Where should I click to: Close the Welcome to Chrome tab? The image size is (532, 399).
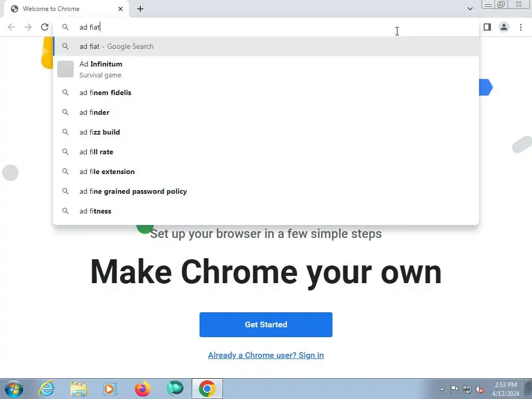point(121,9)
